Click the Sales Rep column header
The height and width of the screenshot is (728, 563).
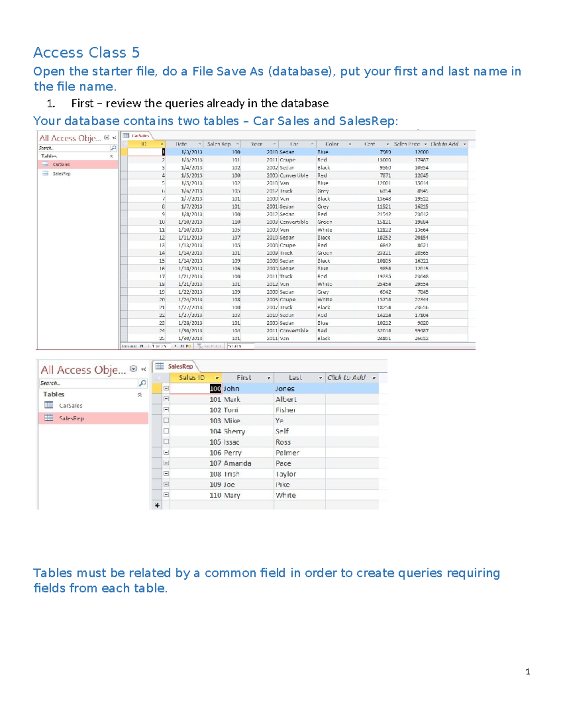tap(223, 144)
